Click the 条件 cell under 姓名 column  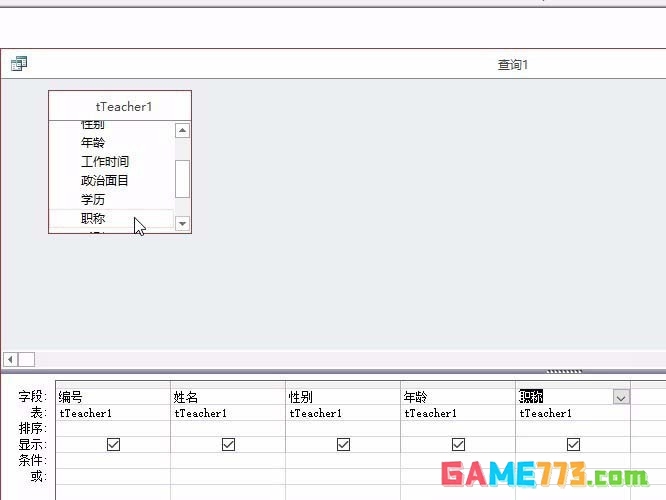pos(228,460)
